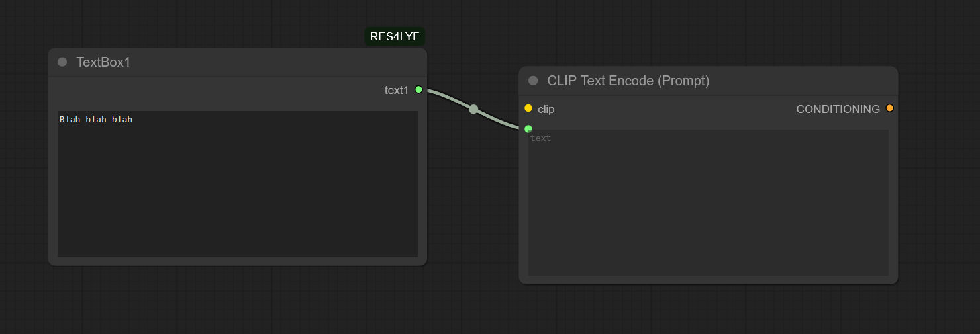Click the green text input connector on CLIP node
Screen dimensions: 980x334
[528, 128]
